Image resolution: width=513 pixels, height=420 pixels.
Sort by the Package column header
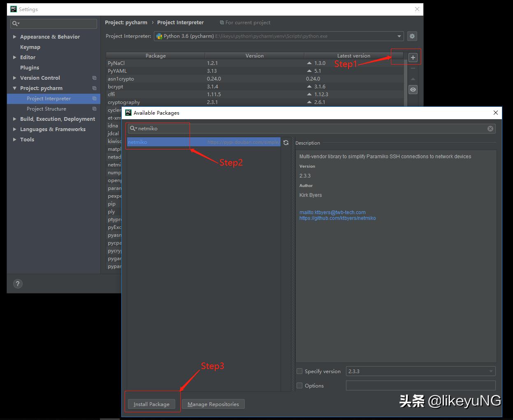156,55
